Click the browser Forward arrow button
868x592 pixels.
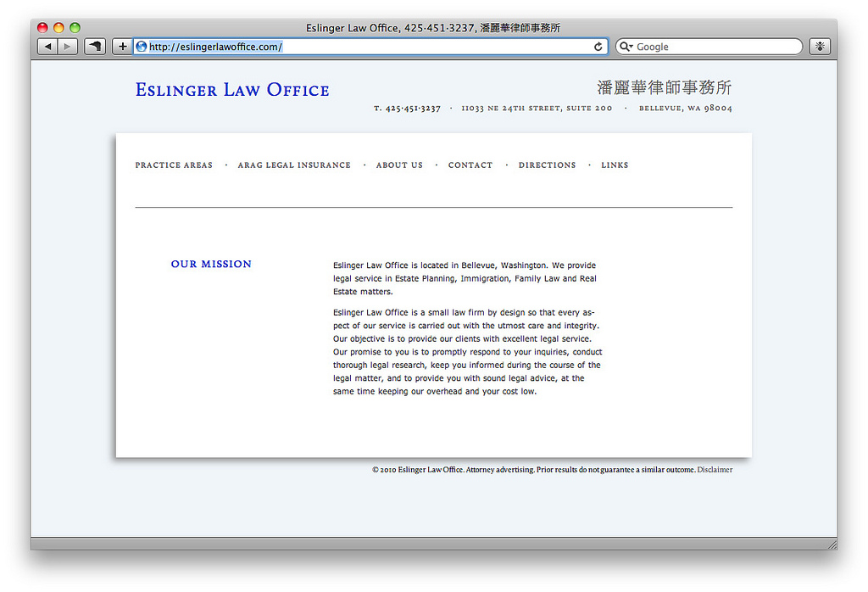pos(68,47)
